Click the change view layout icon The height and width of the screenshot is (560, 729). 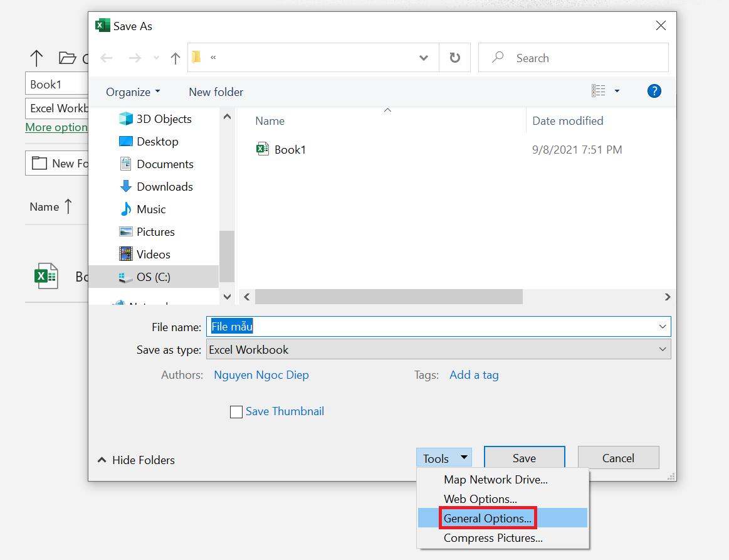click(x=599, y=92)
